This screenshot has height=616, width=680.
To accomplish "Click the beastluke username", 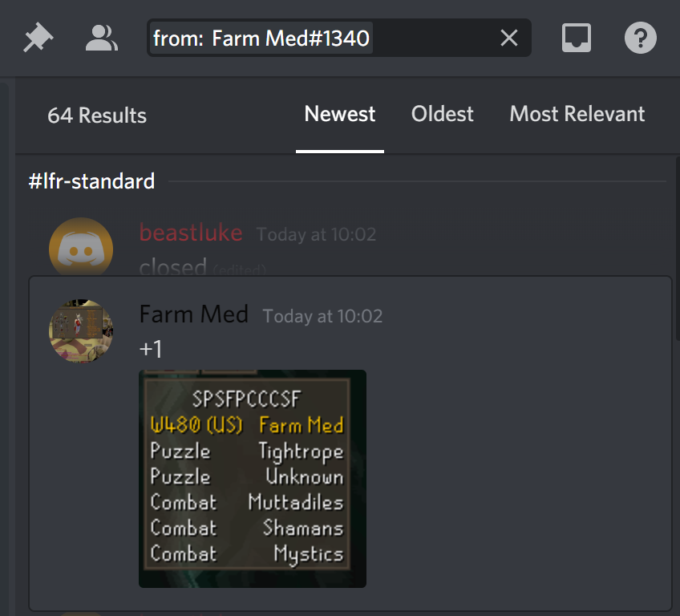I will [x=191, y=233].
